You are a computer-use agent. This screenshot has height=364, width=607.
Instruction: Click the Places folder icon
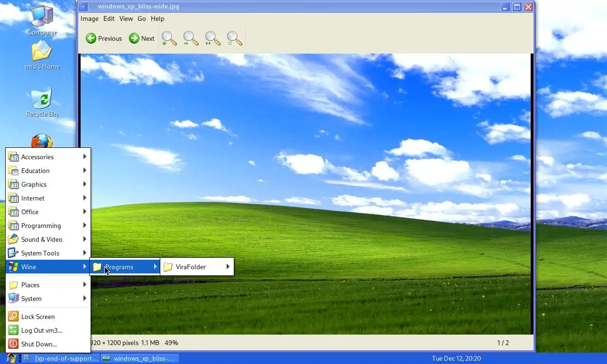(13, 285)
